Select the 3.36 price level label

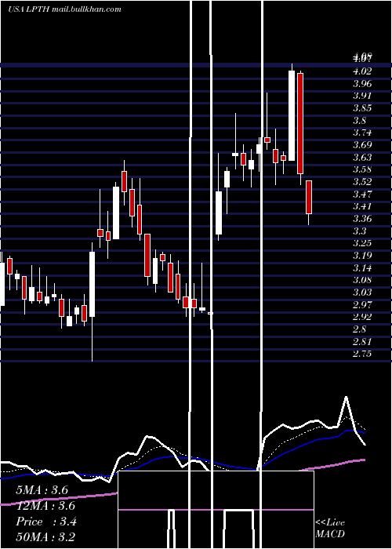coord(362,219)
